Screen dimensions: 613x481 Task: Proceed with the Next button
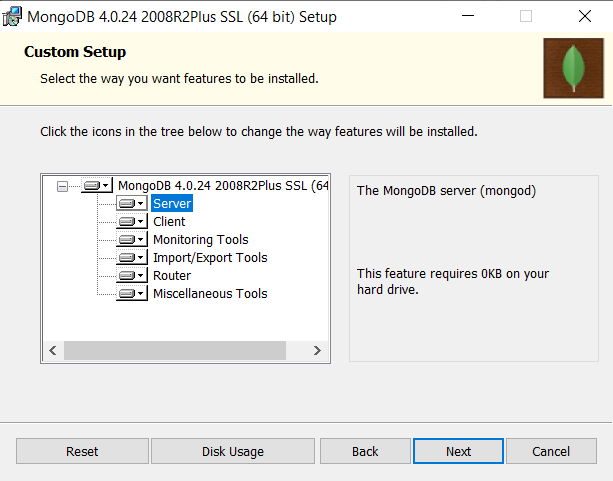click(458, 451)
